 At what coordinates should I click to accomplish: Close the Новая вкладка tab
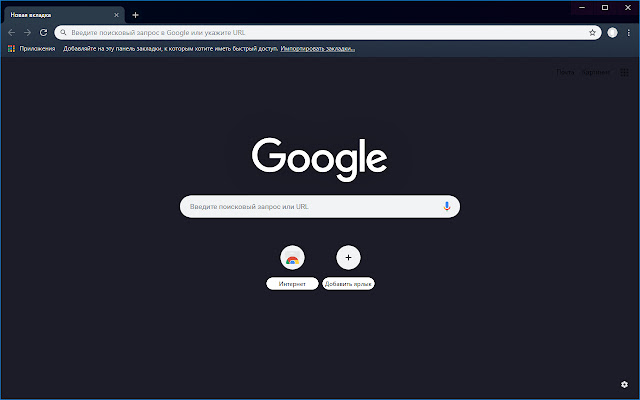click(x=116, y=15)
